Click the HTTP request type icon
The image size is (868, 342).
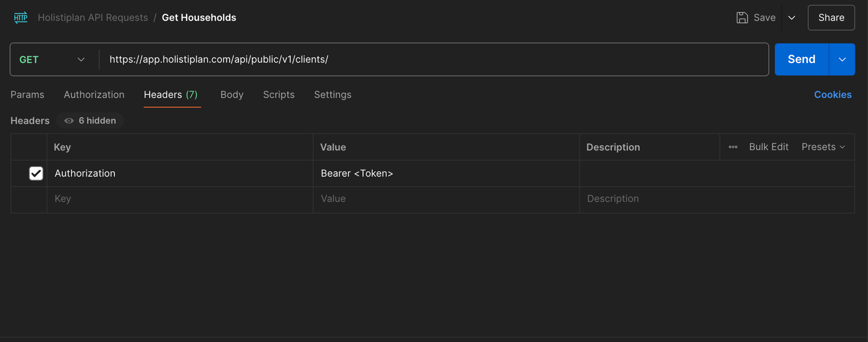click(x=20, y=17)
